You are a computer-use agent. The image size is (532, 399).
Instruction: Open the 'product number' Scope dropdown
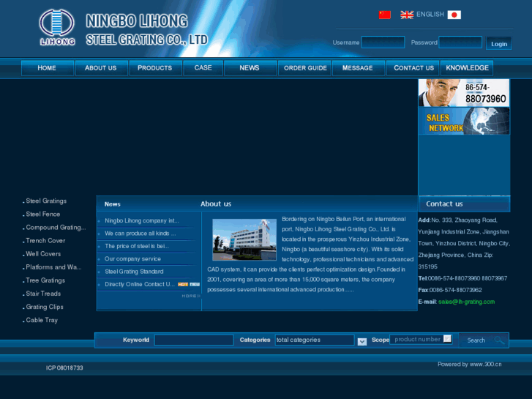pos(421,339)
